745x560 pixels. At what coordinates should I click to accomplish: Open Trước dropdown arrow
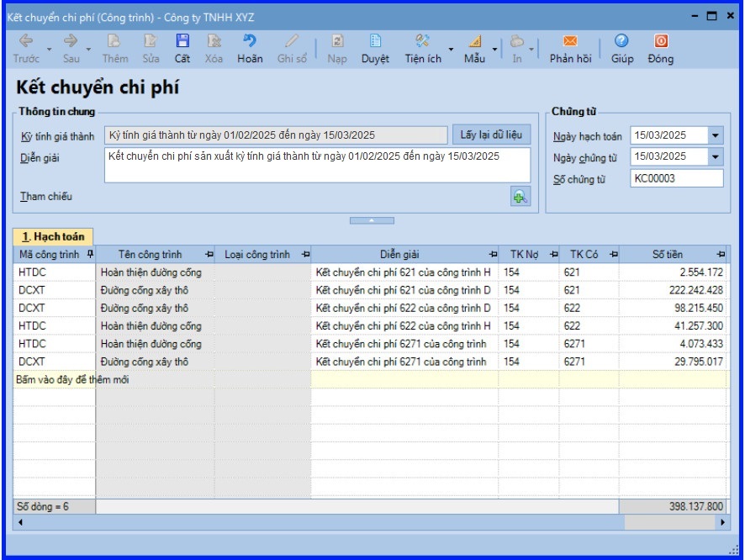click(x=49, y=50)
